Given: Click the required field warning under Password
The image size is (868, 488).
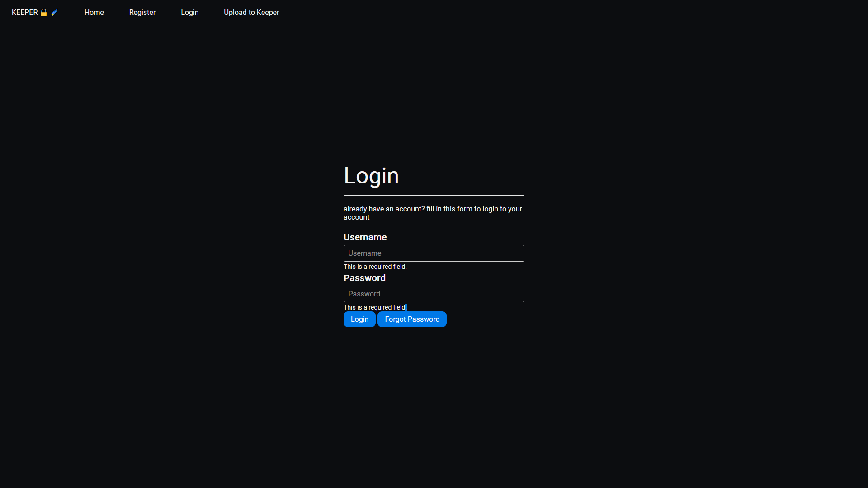Looking at the screenshot, I should coord(375,307).
